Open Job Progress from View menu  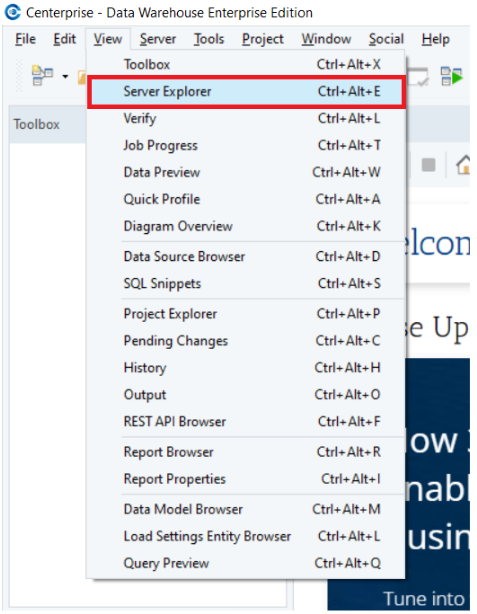pyautogui.click(x=246, y=145)
